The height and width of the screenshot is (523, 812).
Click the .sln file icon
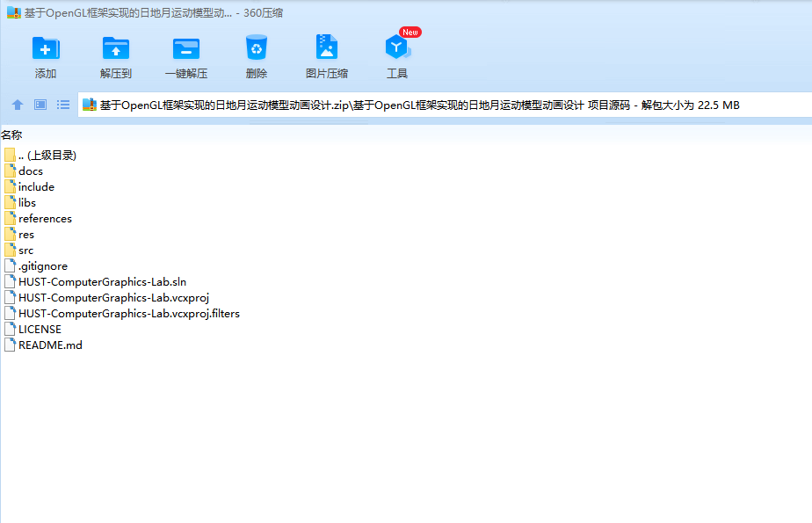pos(10,281)
